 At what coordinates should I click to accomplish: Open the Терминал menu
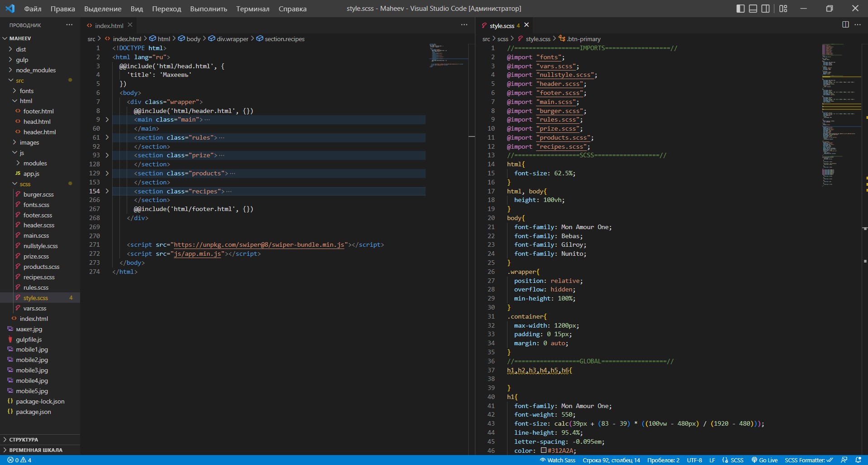(x=252, y=9)
